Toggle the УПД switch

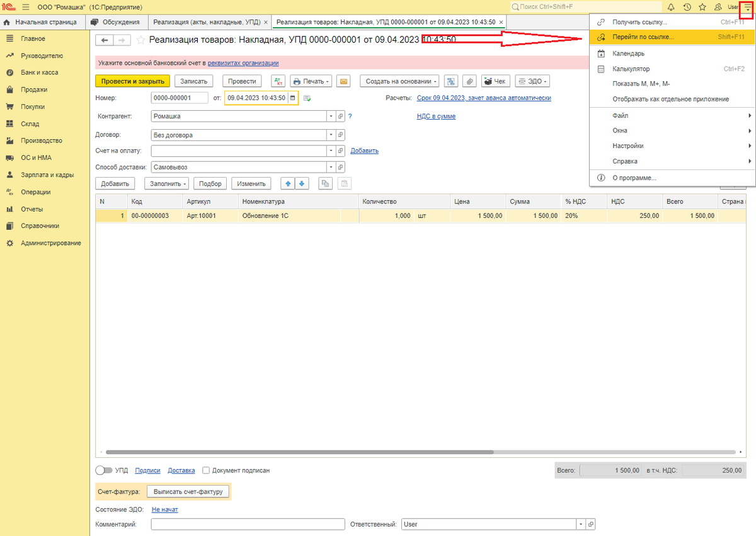click(104, 470)
